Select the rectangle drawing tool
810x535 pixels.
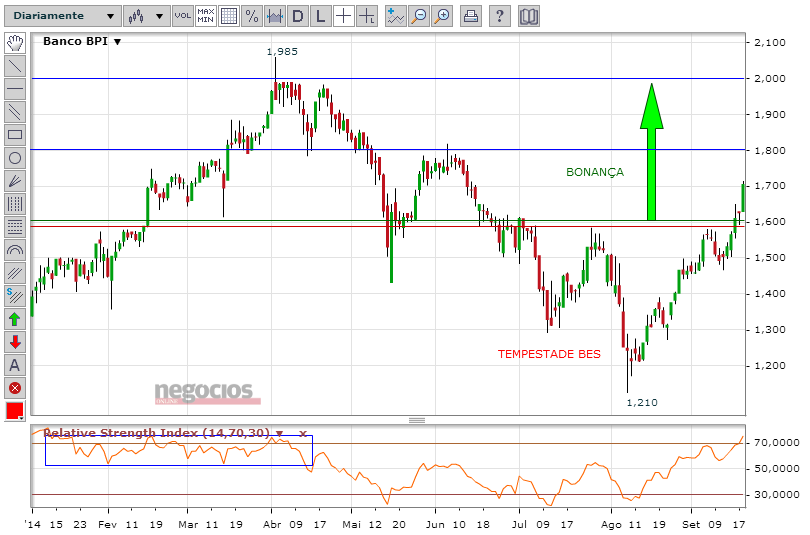15,135
